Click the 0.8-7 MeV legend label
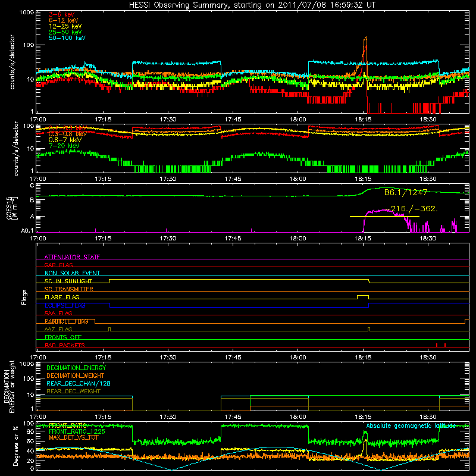476x476 pixels. [65, 140]
